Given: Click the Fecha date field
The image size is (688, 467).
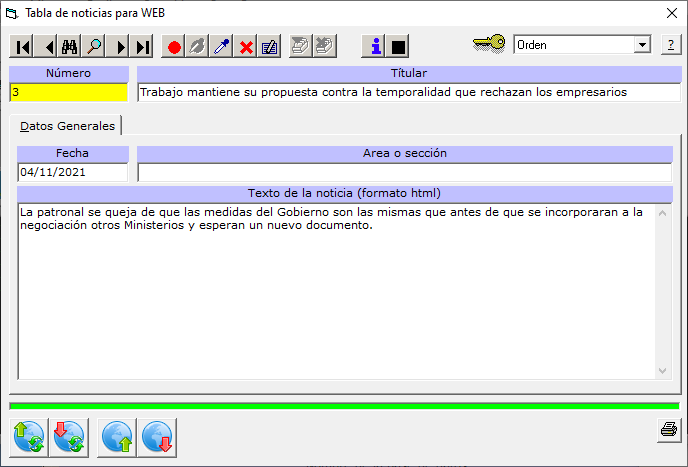Looking at the screenshot, I should click(x=73, y=172).
